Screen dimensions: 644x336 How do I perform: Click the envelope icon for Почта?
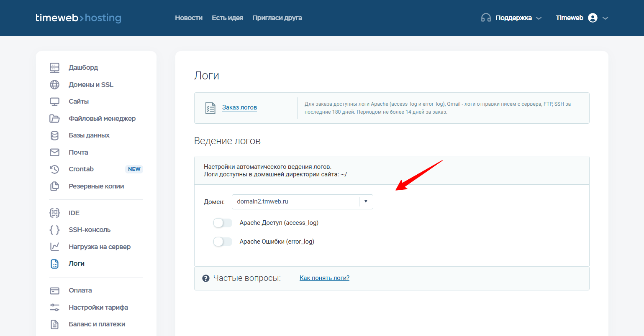coord(54,153)
